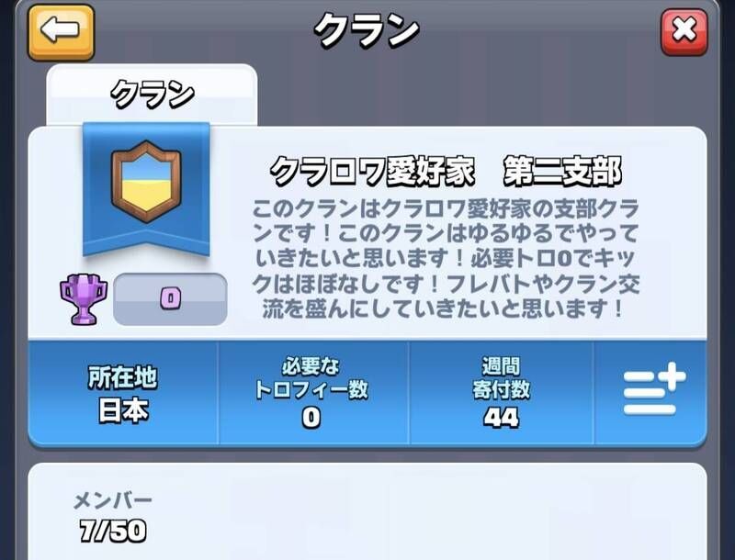Viewport: 735px width, 560px height.
Task: Close the clan window with red X
Action: (x=684, y=31)
